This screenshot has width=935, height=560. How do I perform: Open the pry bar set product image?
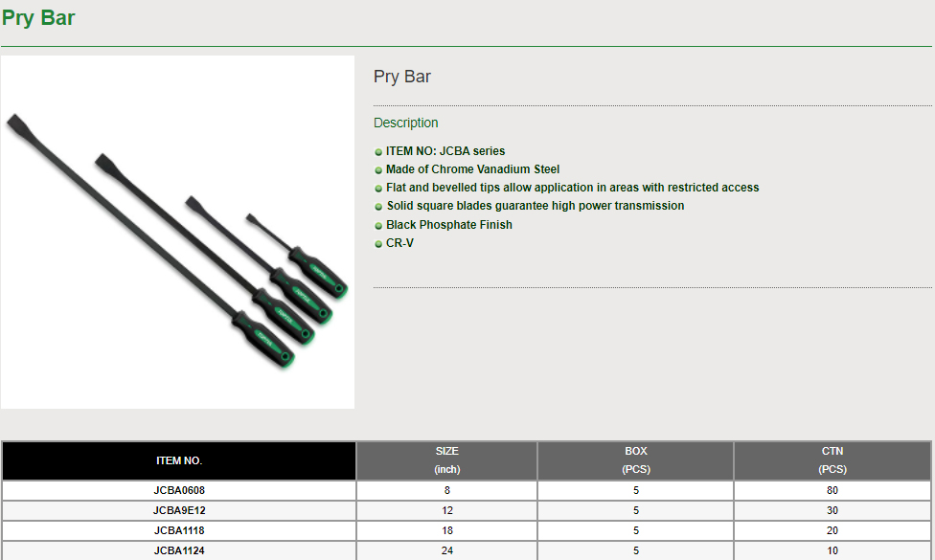click(x=177, y=233)
